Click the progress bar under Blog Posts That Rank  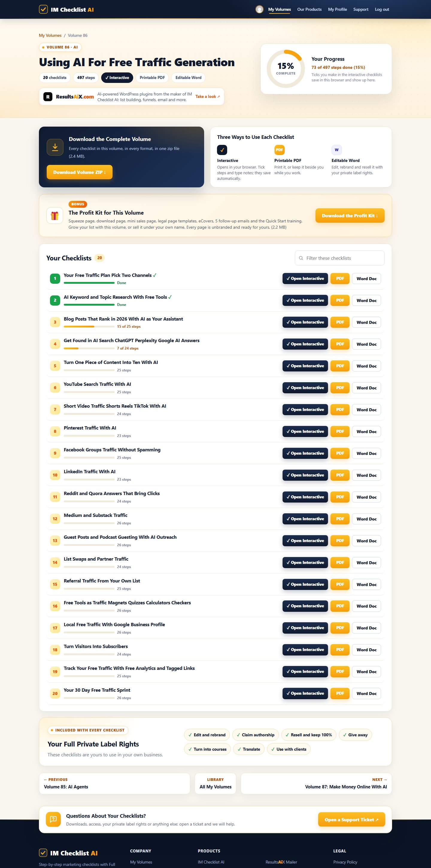point(89,327)
